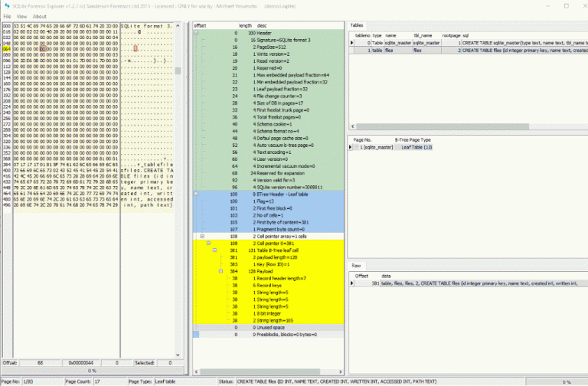Open the File menu
This screenshot has width=588, height=386.
pos(7,17)
